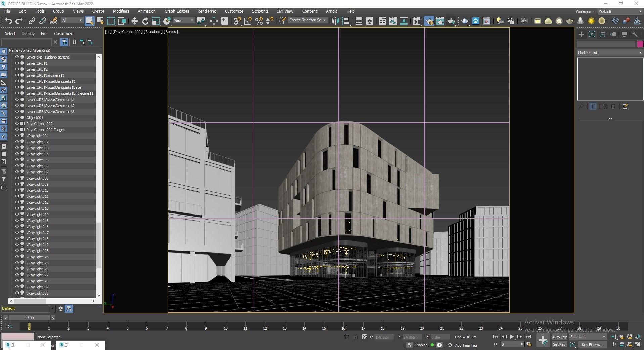Open the Scripting menu
This screenshot has height=350, width=644.
tap(260, 11)
